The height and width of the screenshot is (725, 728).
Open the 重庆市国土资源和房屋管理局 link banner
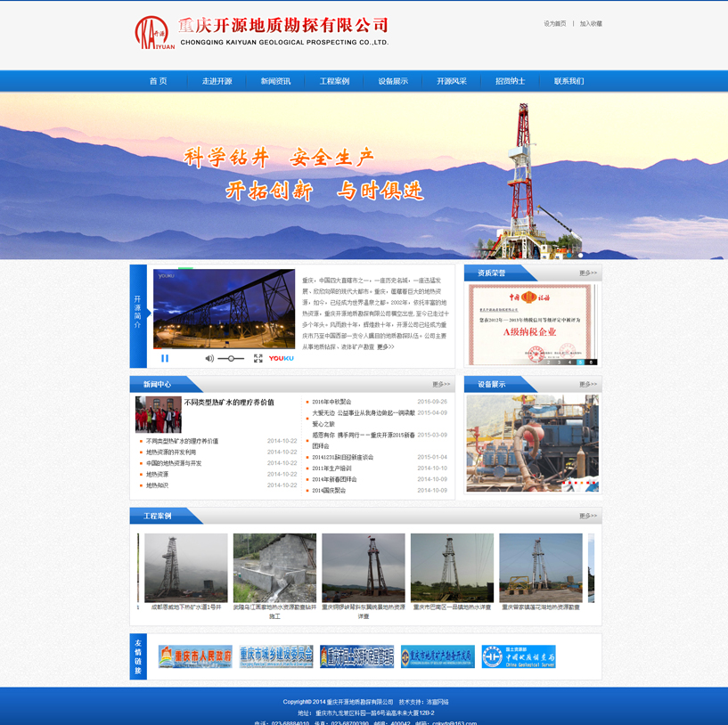click(x=356, y=656)
